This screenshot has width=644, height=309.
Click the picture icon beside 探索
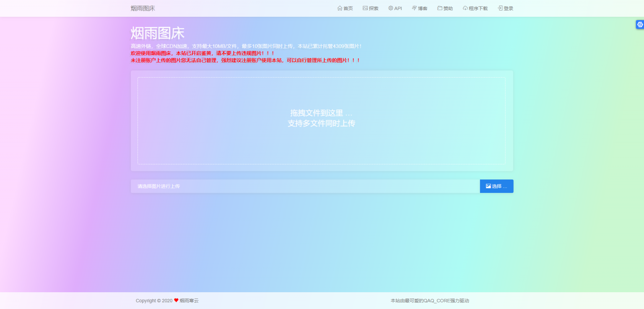click(365, 8)
